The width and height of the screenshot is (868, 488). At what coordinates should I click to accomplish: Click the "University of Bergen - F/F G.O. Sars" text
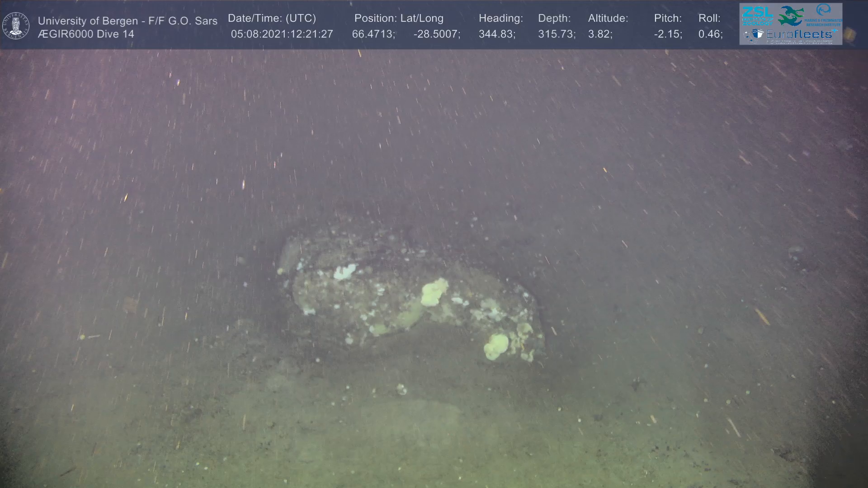click(x=127, y=21)
